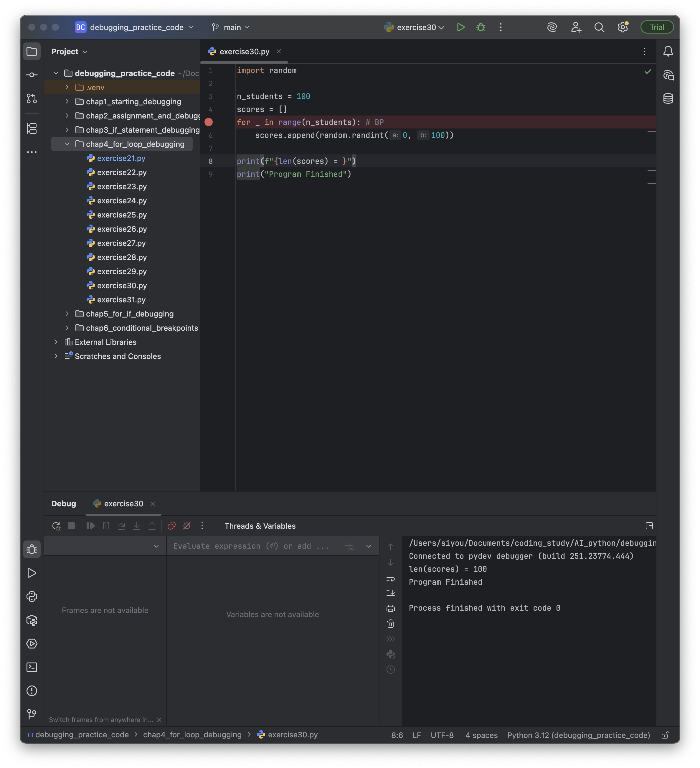This screenshot has height=768, width=700.
Task: Open the Structure tool window
Action: 32,128
